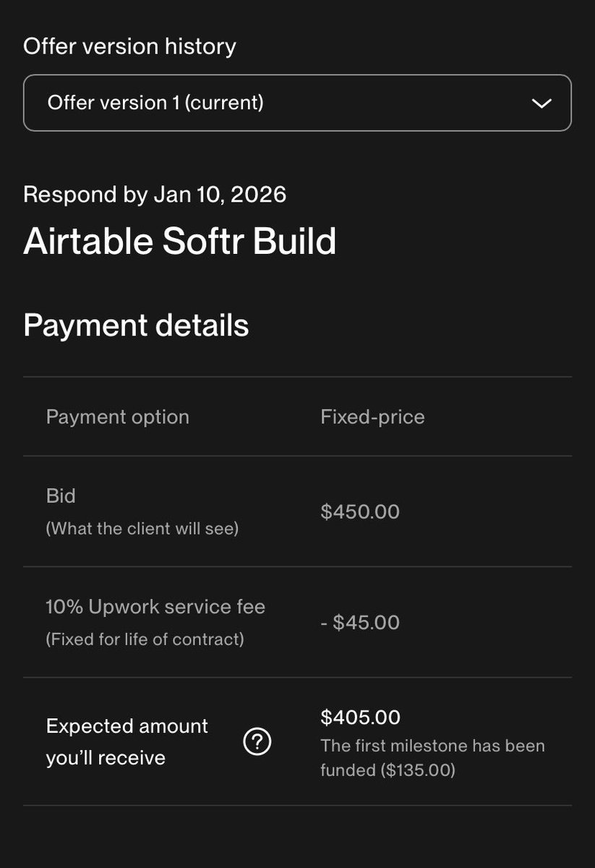Select the $405.00 expected amount
The height and width of the screenshot is (868, 595).
360,718
